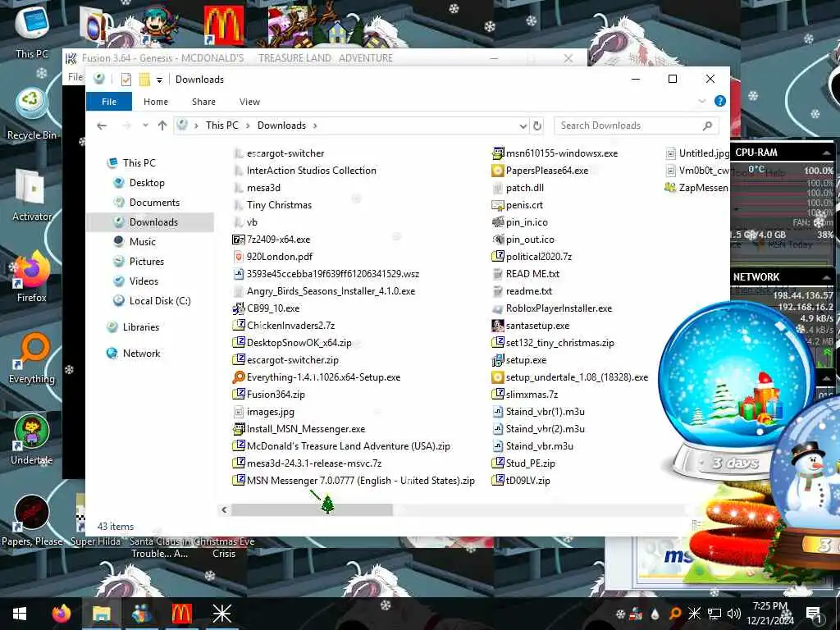Click New folder quick access icon
Viewport: 840px width, 630px height.
click(x=144, y=80)
